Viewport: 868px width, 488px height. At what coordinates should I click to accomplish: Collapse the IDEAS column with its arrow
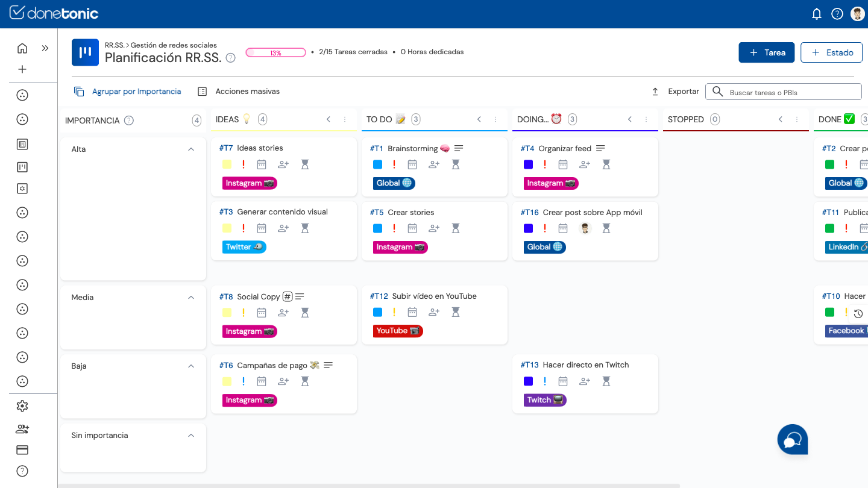(329, 119)
